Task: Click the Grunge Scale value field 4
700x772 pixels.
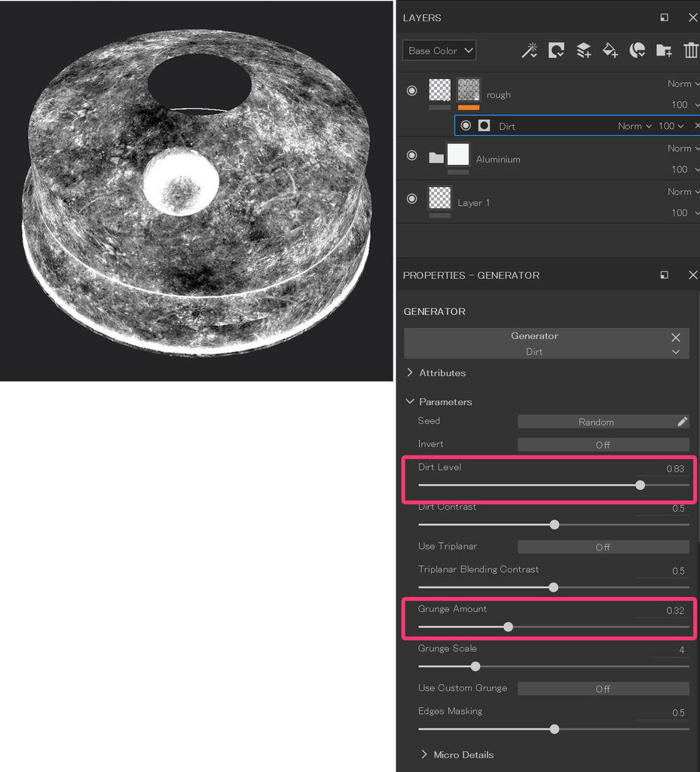Action: tap(681, 650)
